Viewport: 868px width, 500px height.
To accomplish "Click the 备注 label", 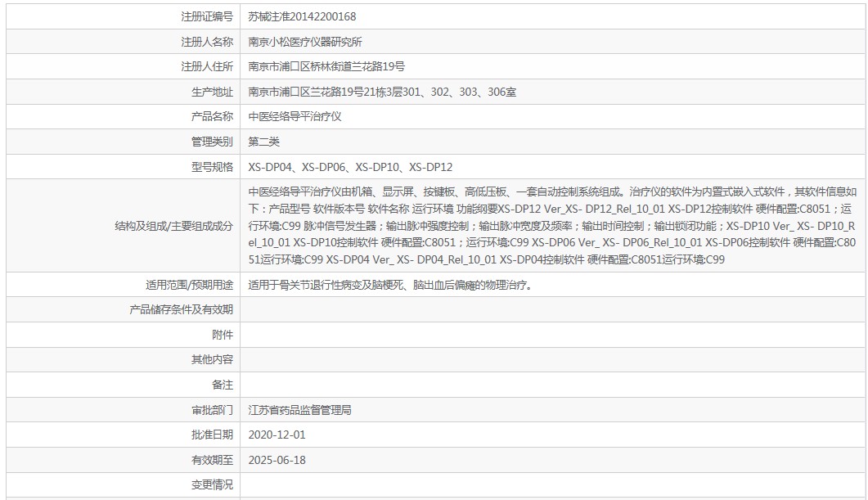I will [223, 385].
